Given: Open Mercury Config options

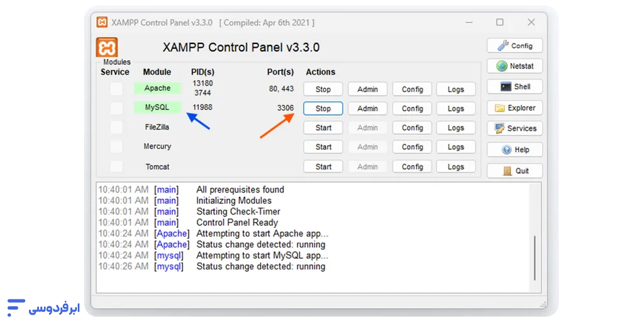Looking at the screenshot, I should click(413, 147).
